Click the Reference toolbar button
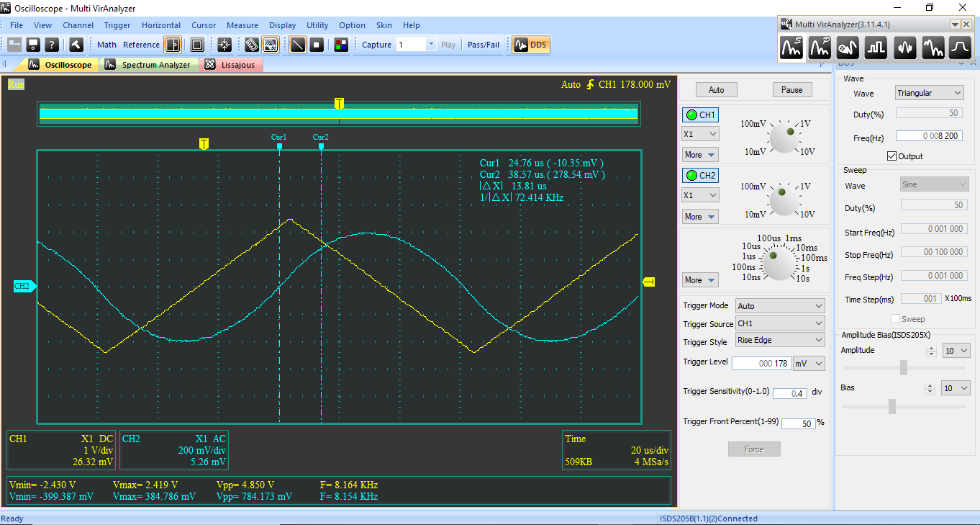This screenshot has width=980, height=525. click(x=141, y=45)
